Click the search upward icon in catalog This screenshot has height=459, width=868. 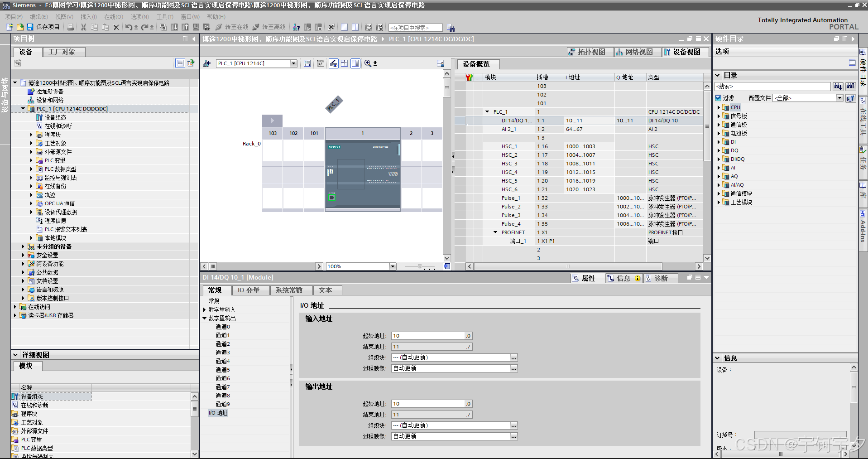click(x=851, y=86)
